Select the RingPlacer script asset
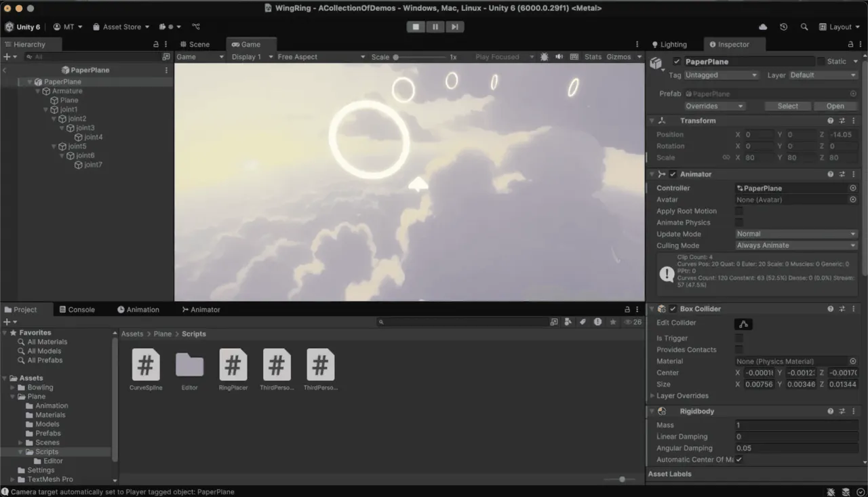 233,370
